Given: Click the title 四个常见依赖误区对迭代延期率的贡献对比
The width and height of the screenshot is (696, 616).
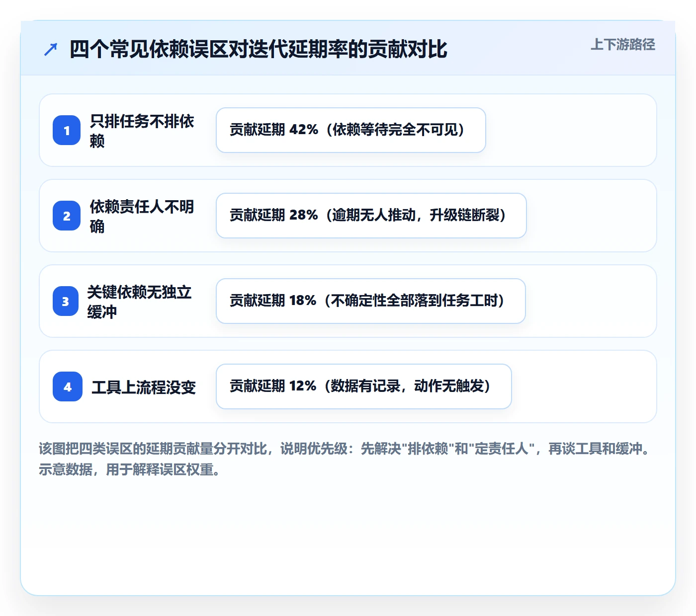Looking at the screenshot, I should 259,50.
